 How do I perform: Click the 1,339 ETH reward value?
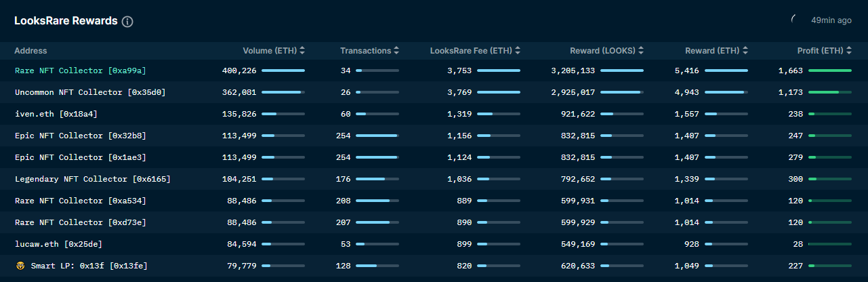pyautogui.click(x=687, y=179)
